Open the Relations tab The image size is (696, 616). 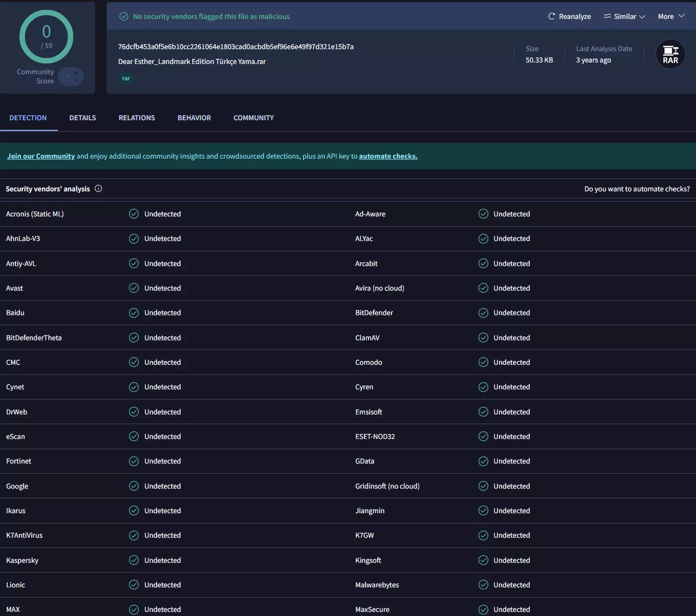tap(137, 118)
